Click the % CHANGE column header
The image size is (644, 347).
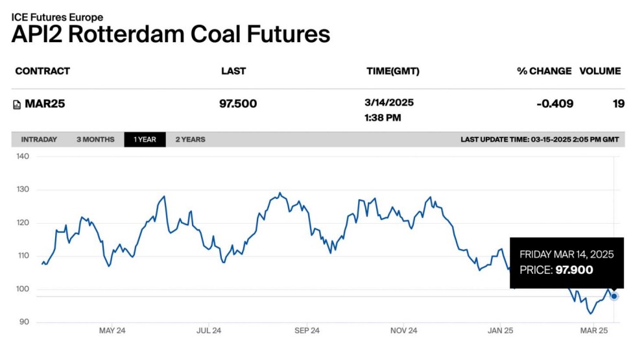[x=544, y=71]
